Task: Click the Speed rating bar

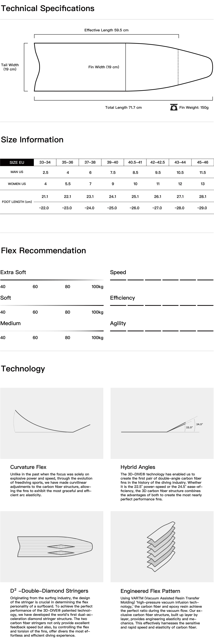Action: pyautogui.click(x=162, y=280)
